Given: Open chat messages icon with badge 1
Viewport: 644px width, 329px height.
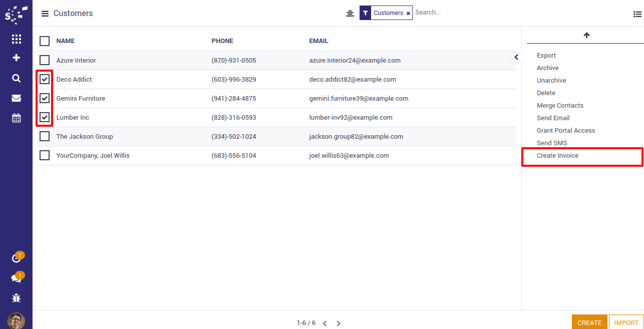Looking at the screenshot, I should (x=16, y=278).
